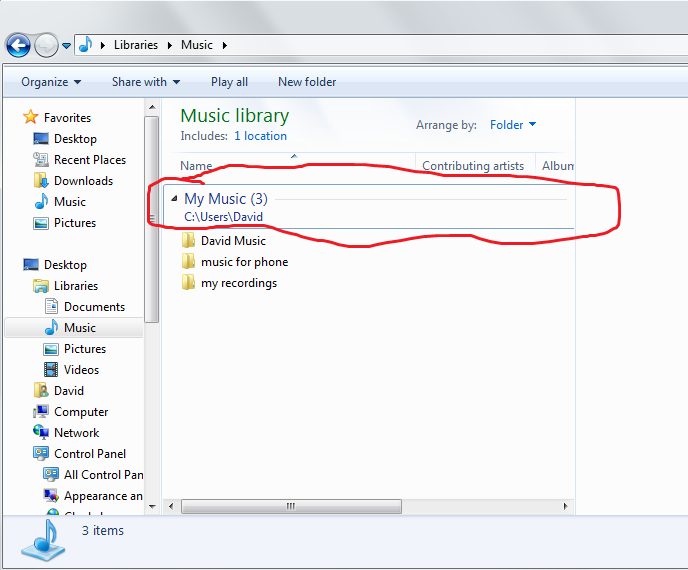Click the navigation pane vertical scrollbar thumb
The image size is (688, 570).
[x=152, y=219]
